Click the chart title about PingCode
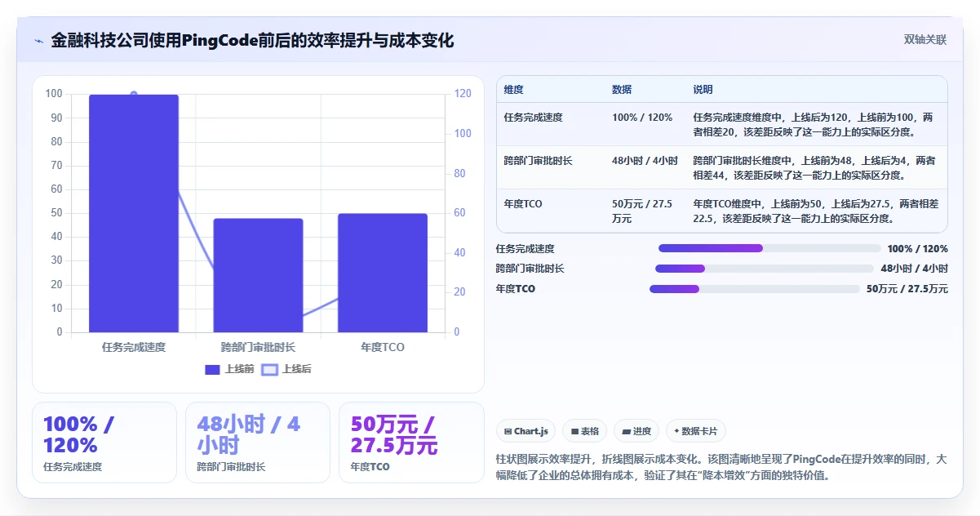980x516 pixels. tap(252, 41)
